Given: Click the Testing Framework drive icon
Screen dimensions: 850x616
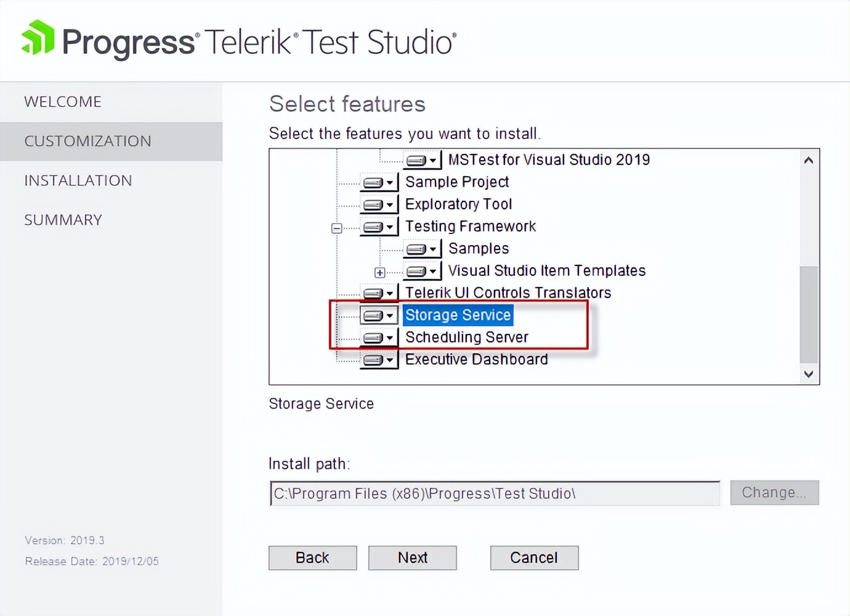Looking at the screenshot, I should [x=374, y=226].
